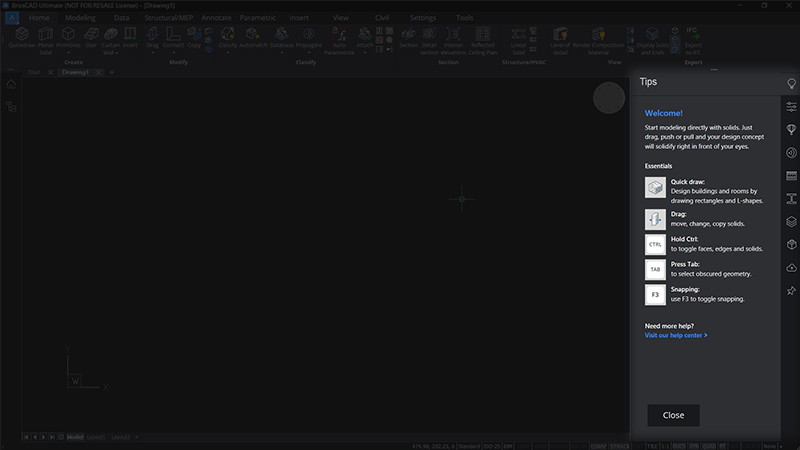Expand the Attach dropdown arrow

tap(364, 53)
